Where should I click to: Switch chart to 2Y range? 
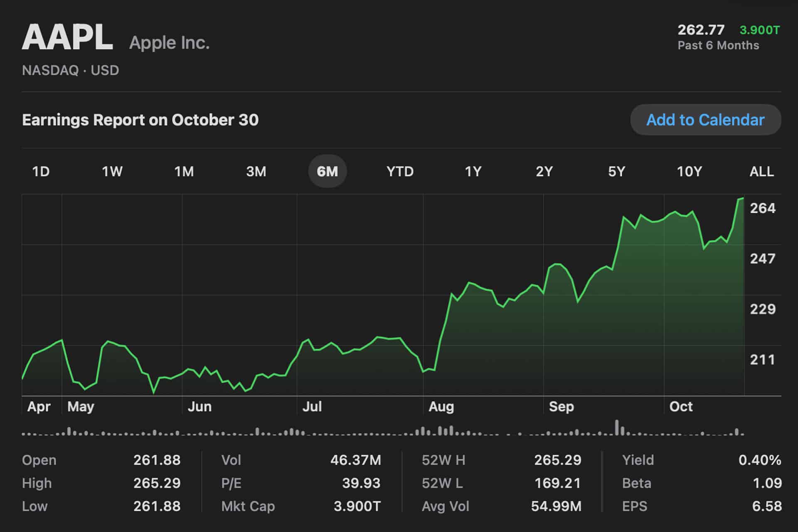544,171
